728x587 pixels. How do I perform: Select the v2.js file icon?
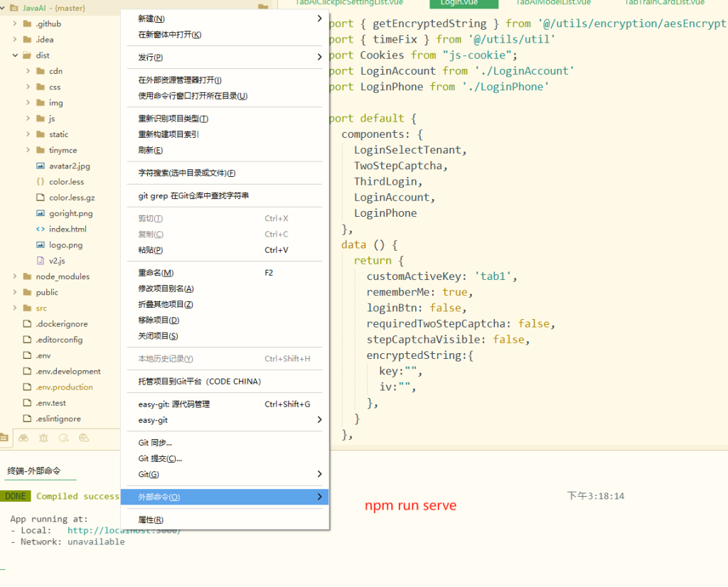click(41, 260)
